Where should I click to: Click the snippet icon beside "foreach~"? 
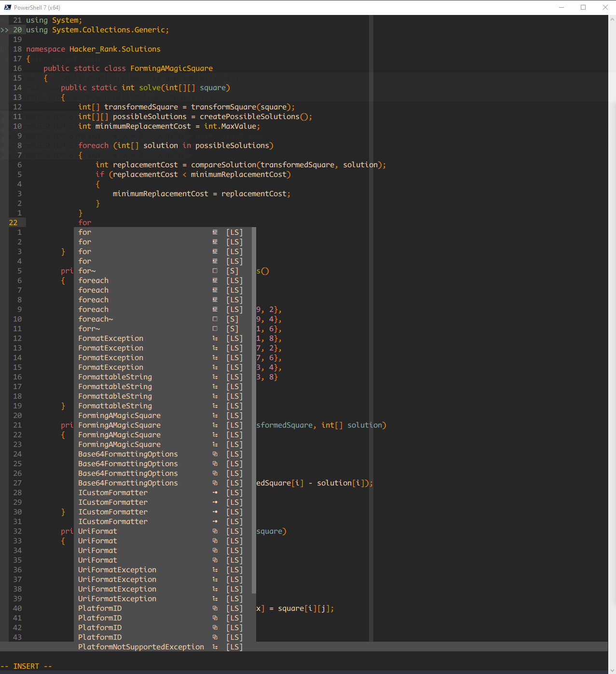tap(215, 319)
